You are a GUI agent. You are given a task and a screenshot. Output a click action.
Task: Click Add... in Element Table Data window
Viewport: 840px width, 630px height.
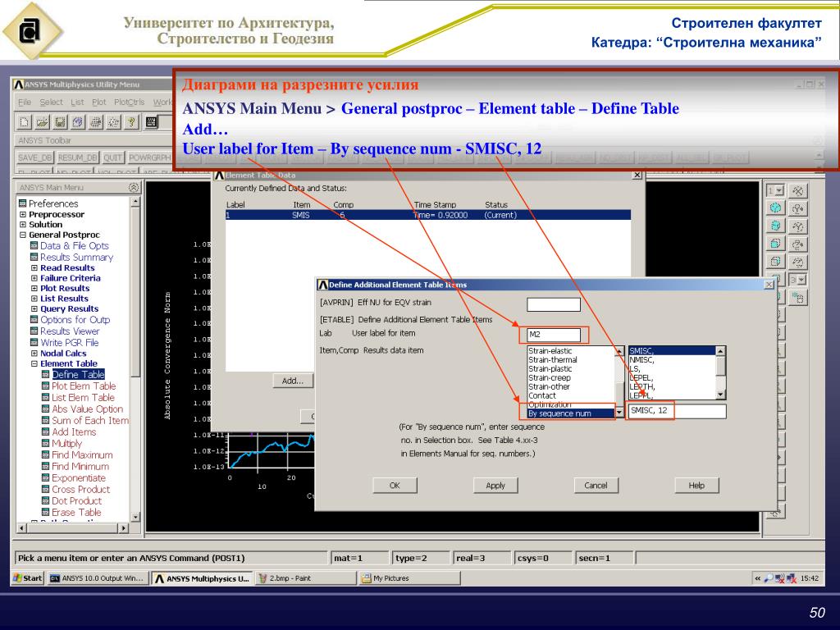tap(293, 381)
